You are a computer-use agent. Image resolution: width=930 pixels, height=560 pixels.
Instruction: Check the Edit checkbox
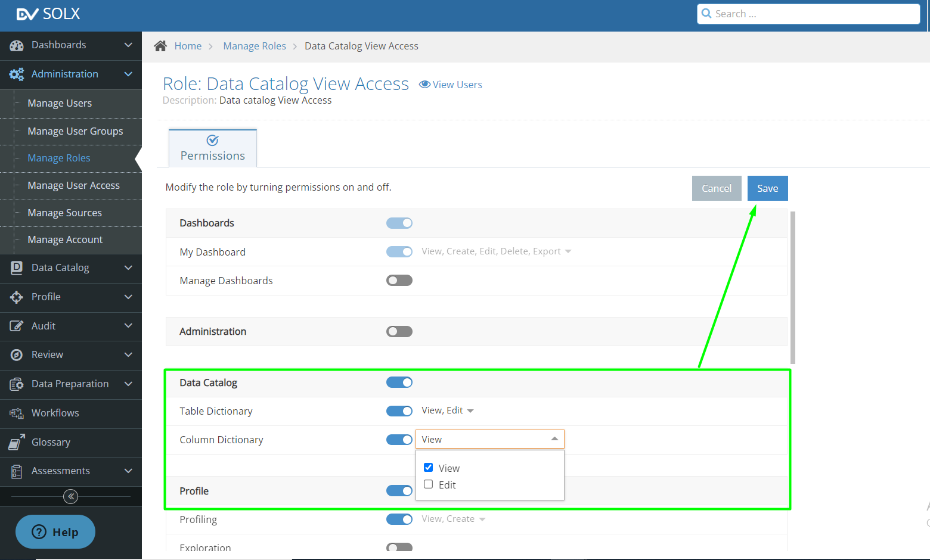coord(428,484)
